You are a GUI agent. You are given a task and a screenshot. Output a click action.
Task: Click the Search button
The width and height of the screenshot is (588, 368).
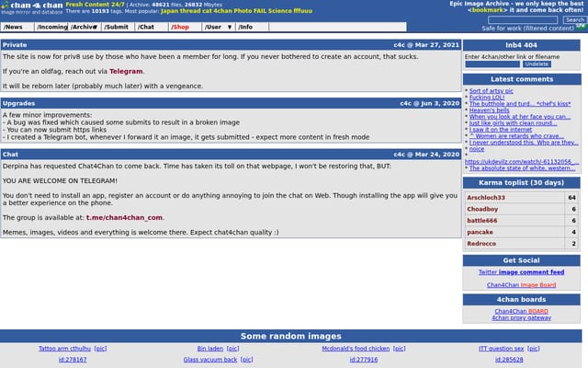click(x=574, y=20)
